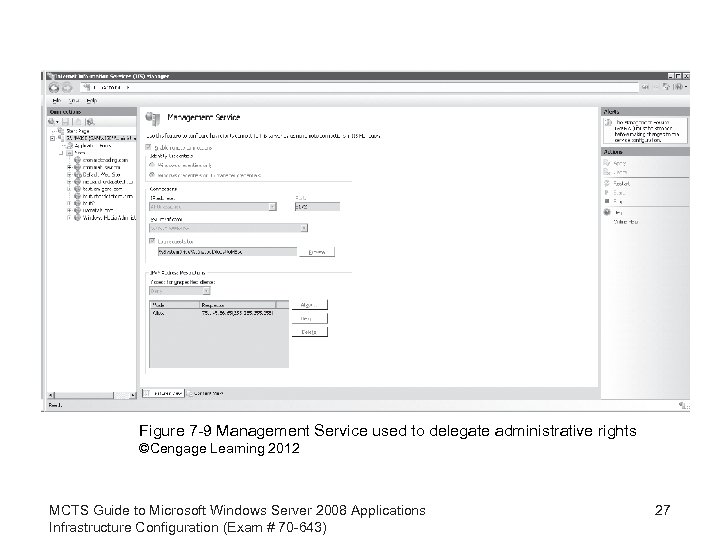Open the Online Help link
Screen dimensions: 720x540
coord(626,221)
